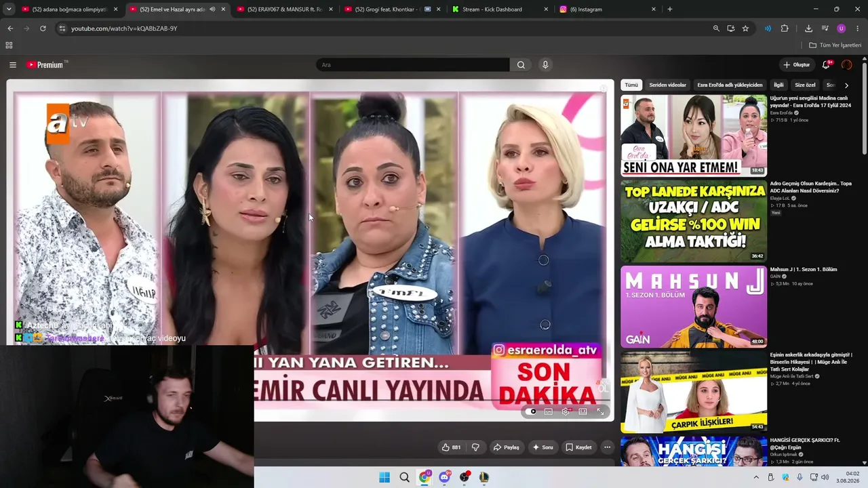Enter fullscreen on the video player

coord(600,411)
